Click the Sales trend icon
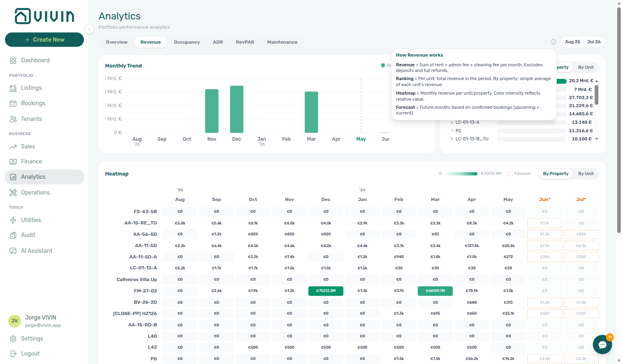The height and width of the screenshot is (364, 622). [13, 146]
